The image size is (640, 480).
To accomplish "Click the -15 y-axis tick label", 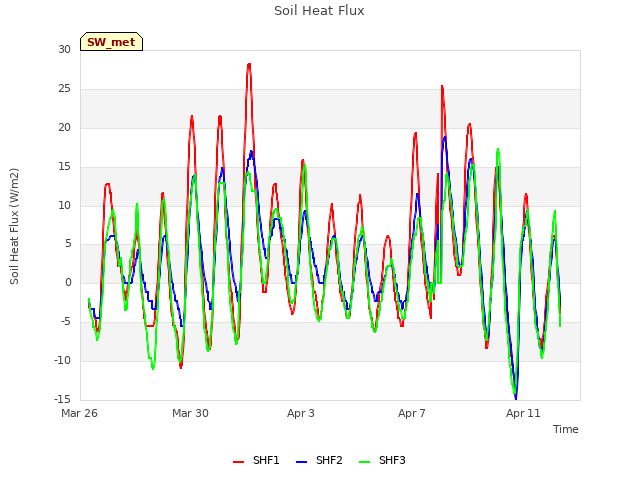I will (x=63, y=399).
